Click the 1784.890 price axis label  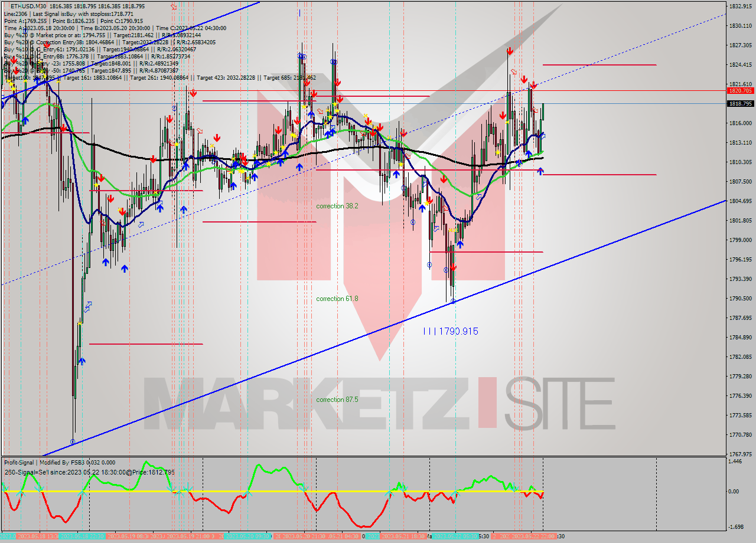[740, 337]
